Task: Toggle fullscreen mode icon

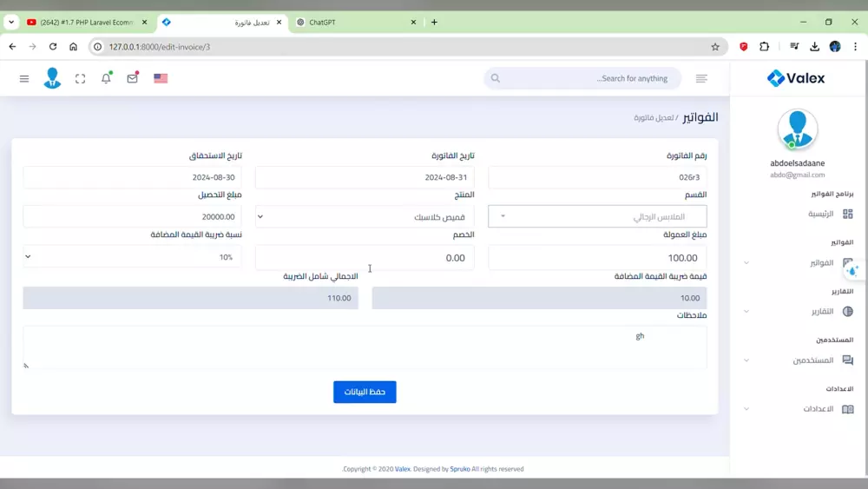Action: coord(80,79)
